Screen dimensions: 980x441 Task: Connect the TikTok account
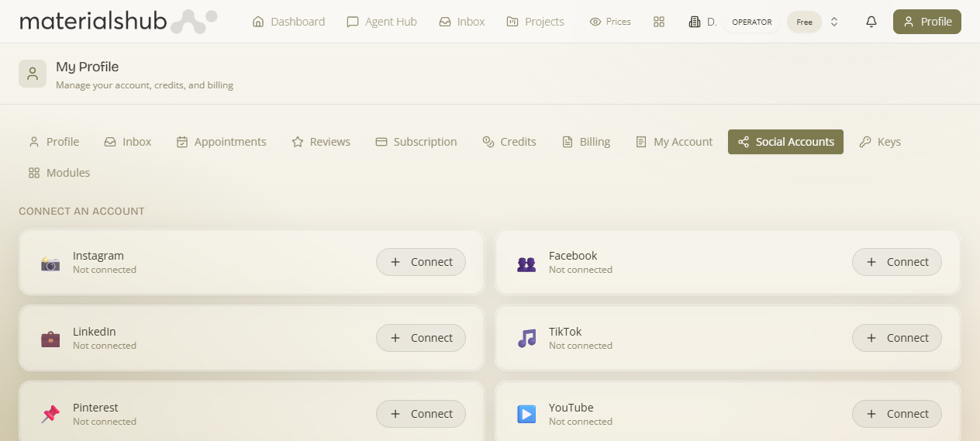[897, 338]
